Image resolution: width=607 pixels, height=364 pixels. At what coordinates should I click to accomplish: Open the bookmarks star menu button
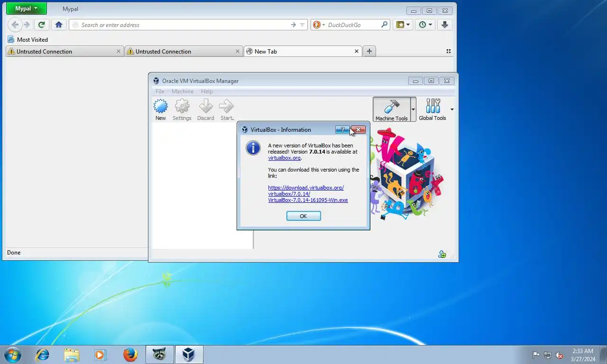(x=403, y=25)
